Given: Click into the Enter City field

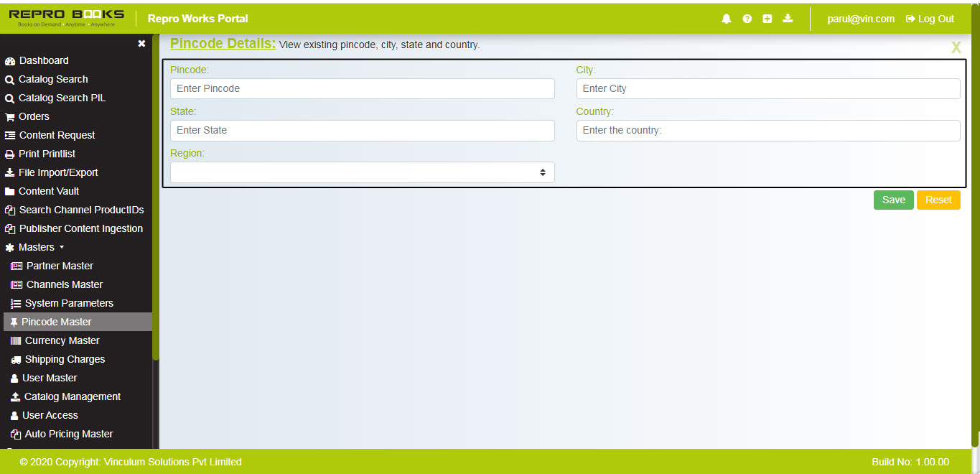Looking at the screenshot, I should (767, 88).
